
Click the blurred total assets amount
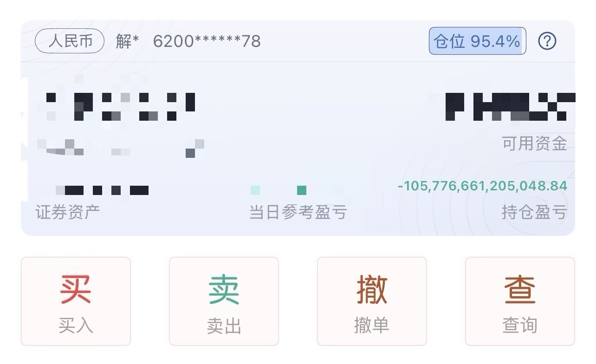pyautogui.click(x=121, y=107)
